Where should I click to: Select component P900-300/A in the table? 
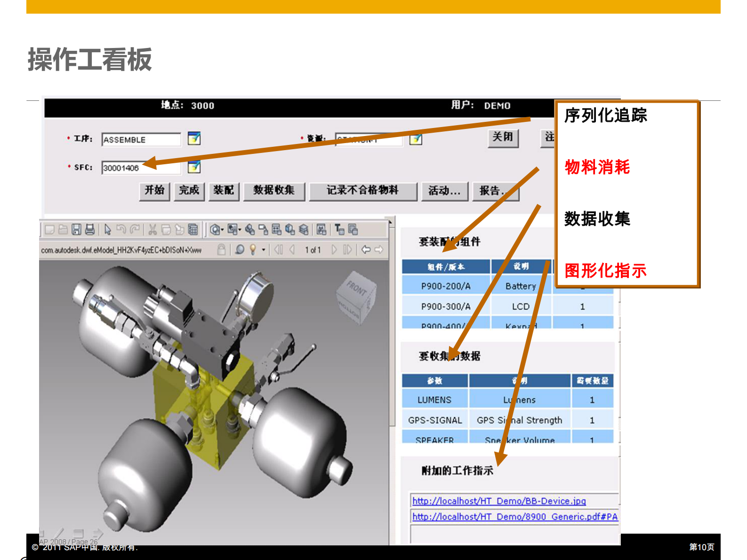pyautogui.click(x=446, y=307)
